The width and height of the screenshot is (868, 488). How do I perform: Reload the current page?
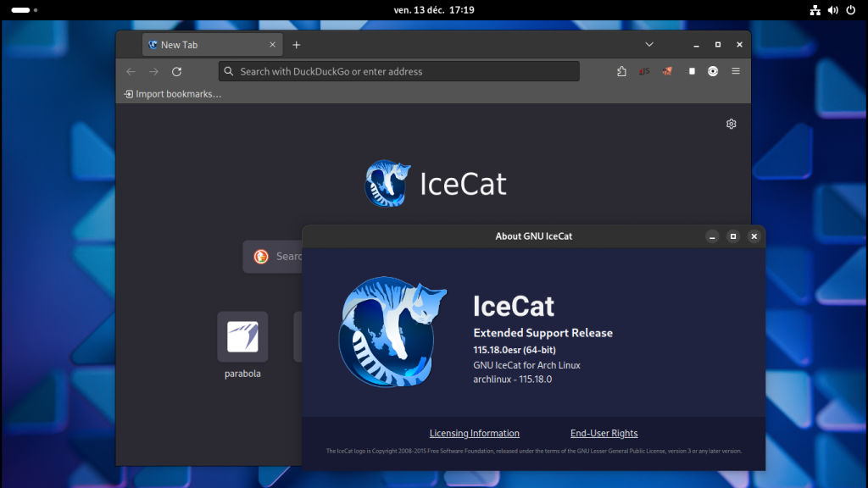click(176, 71)
